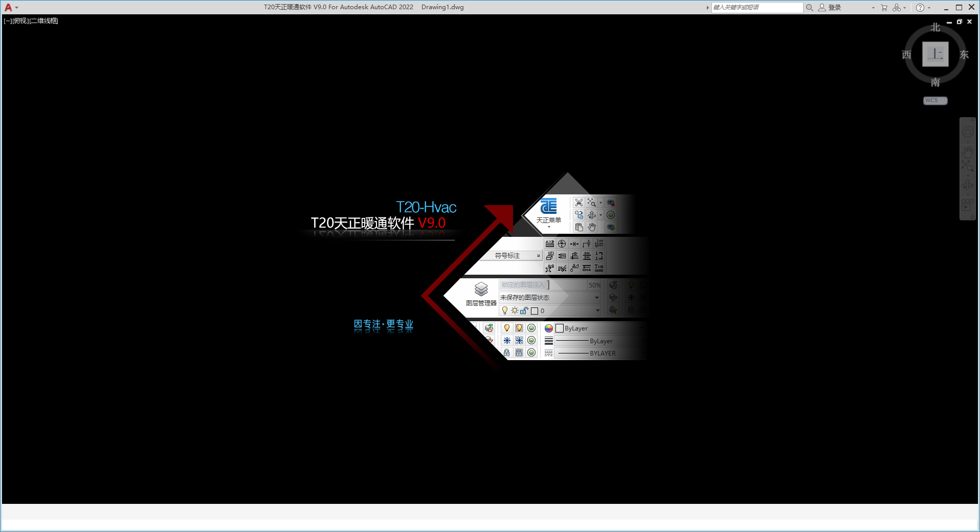This screenshot has width=980, height=532.
Task: Open Autodesk App Store cart icon
Action: [884, 8]
